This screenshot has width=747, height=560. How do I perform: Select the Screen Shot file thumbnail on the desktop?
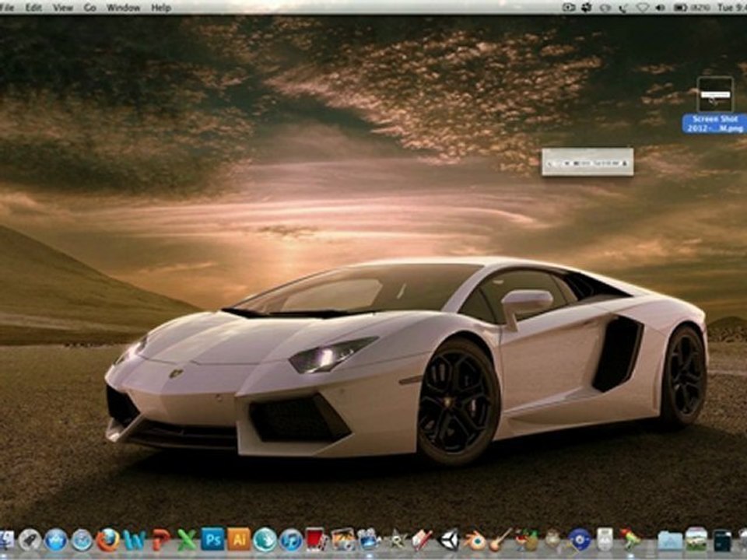[x=714, y=94]
